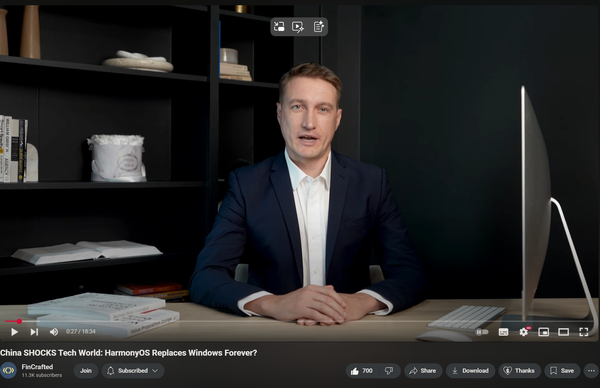
Task: Turn on subtitles/closed captions
Action: point(504,332)
